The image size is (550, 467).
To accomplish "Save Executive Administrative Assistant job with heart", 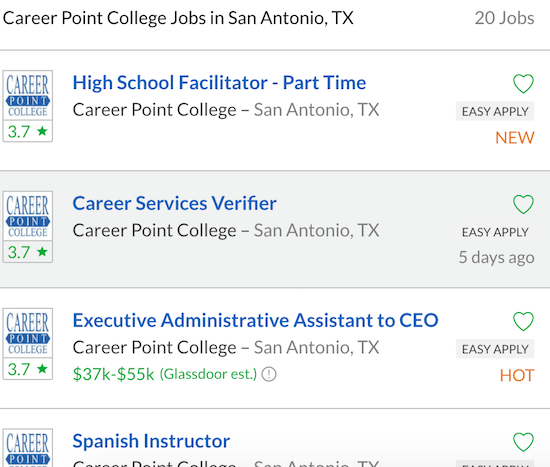I will point(523,321).
